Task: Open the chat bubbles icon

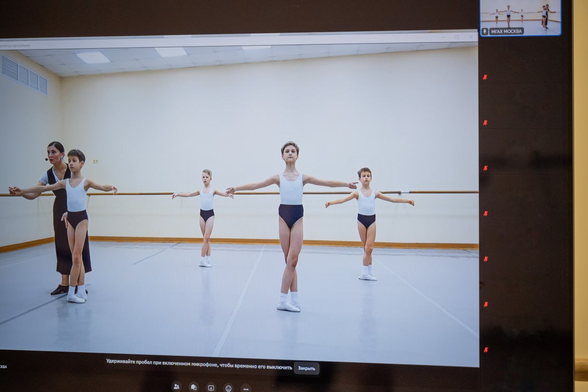Action: pos(194,387)
